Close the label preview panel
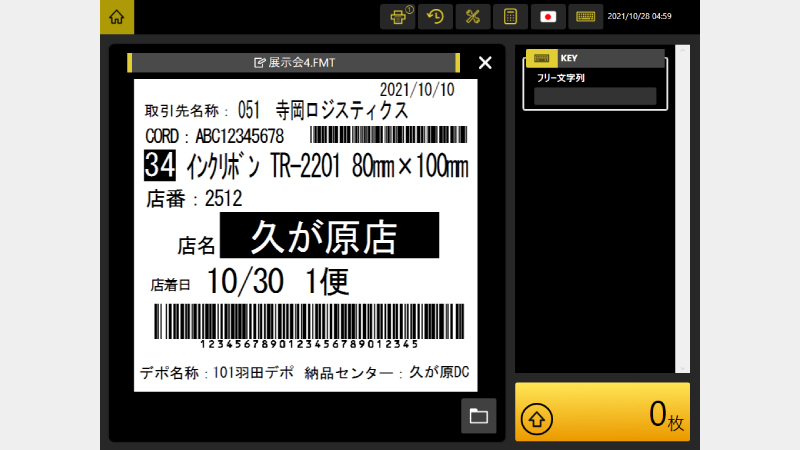 (485, 63)
